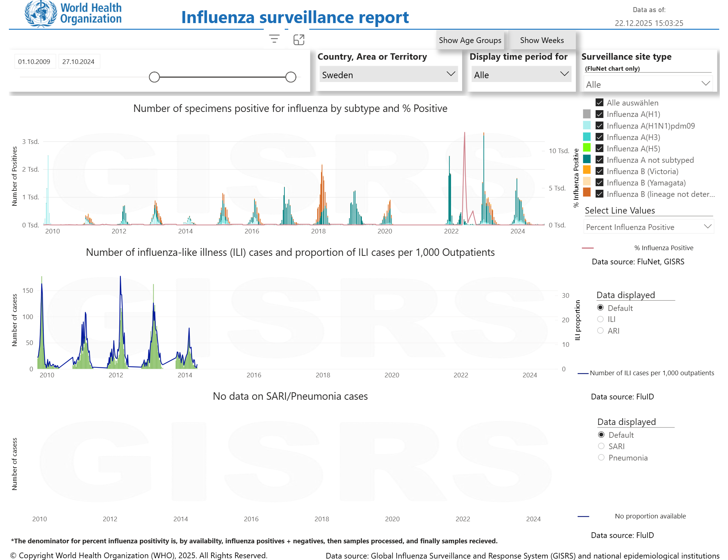Select the ILI radio button
728x560 pixels.
600,319
